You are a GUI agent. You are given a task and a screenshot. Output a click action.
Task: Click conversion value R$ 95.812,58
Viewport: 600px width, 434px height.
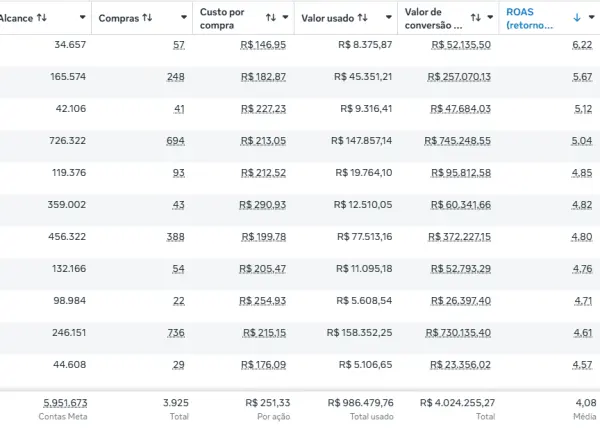coord(461,173)
